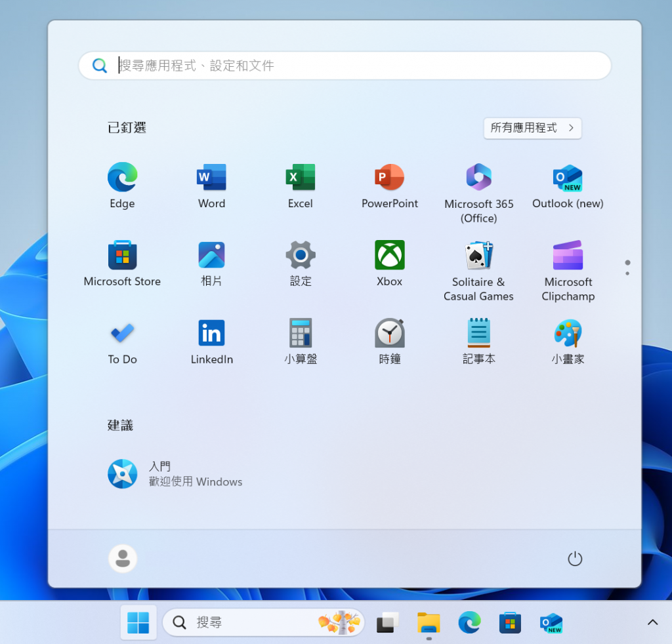Expand hidden system tray icons chevron
This screenshot has width=672, height=644.
(652, 622)
